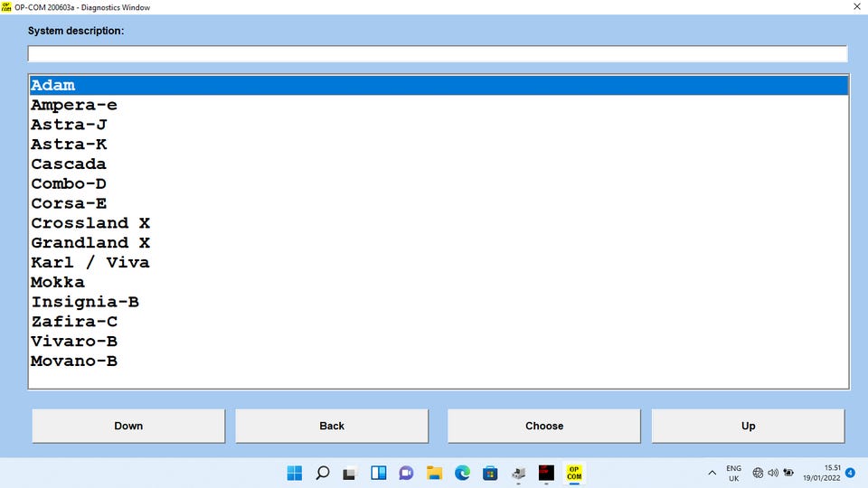Open the Windows Start menu
This screenshot has height=488, width=868.
click(295, 473)
